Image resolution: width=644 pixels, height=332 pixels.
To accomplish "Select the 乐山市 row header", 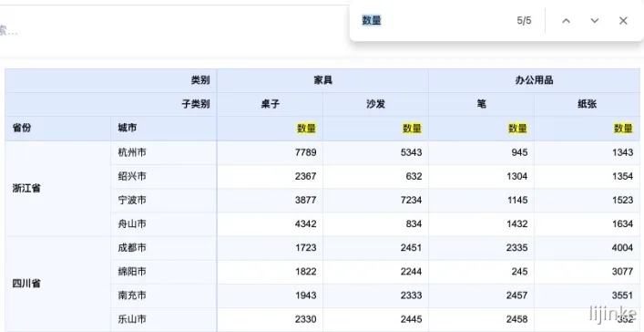I will [x=164, y=319].
